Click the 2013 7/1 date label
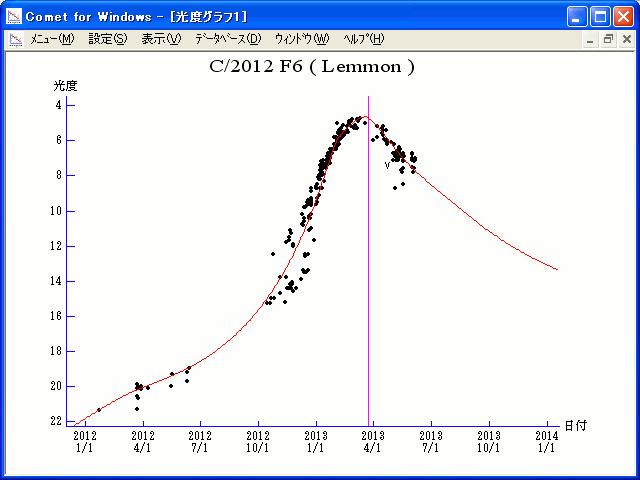The image size is (640, 480). [x=431, y=442]
